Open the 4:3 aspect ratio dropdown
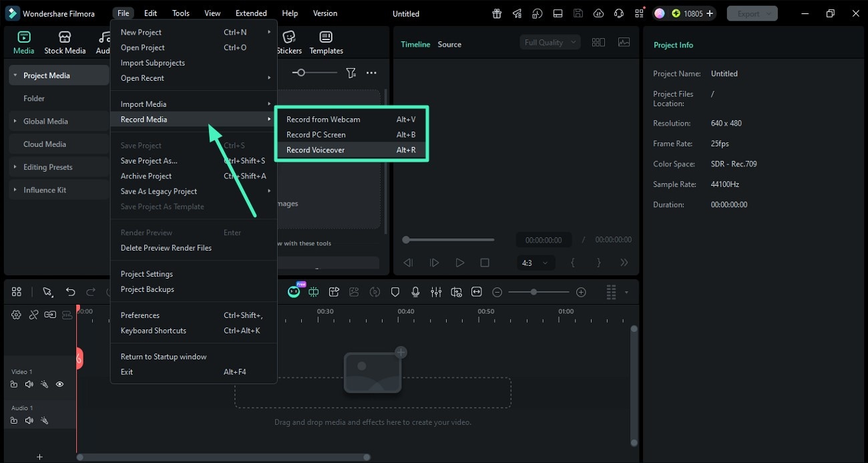This screenshot has width=868, height=463. (535, 263)
